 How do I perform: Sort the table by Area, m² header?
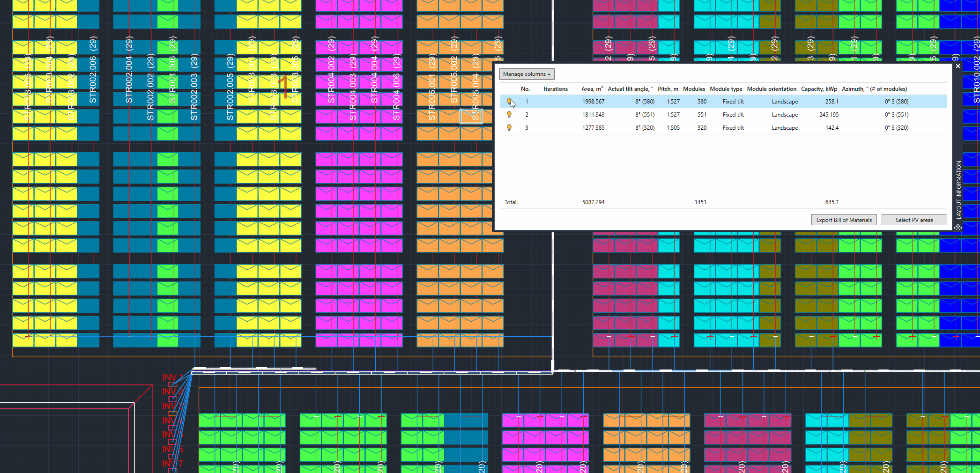(x=591, y=89)
